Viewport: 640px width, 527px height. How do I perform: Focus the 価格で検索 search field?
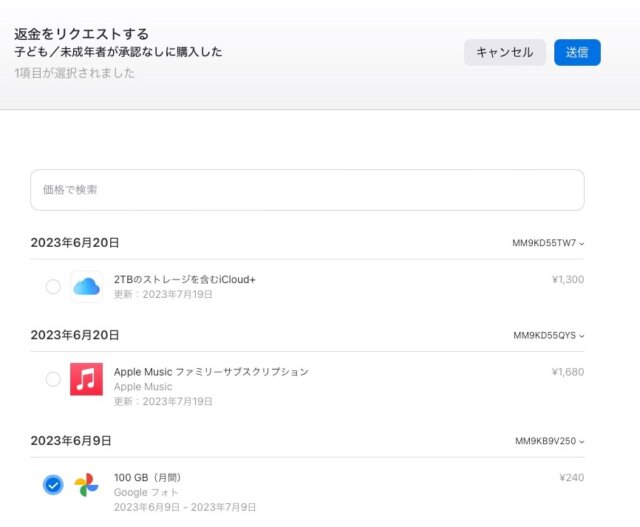pyautogui.click(x=307, y=190)
